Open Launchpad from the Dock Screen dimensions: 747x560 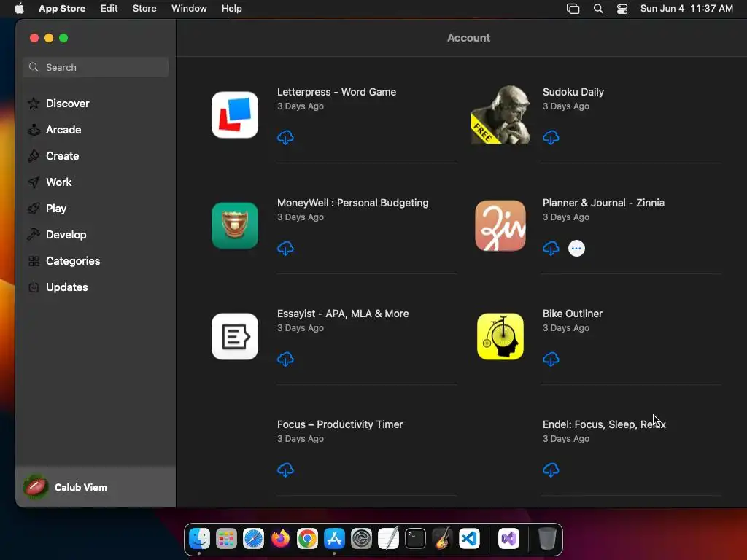click(226, 539)
